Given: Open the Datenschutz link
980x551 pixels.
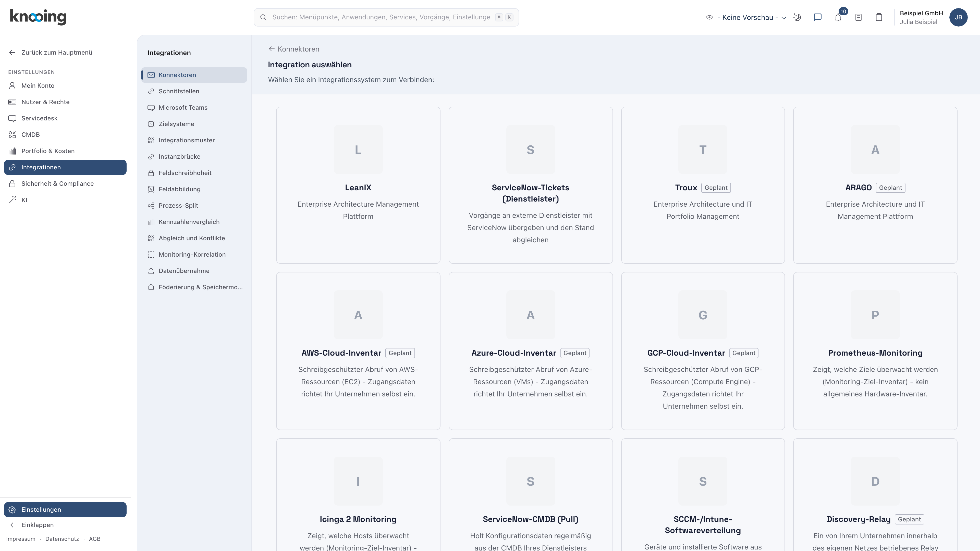Looking at the screenshot, I should 62,539.
